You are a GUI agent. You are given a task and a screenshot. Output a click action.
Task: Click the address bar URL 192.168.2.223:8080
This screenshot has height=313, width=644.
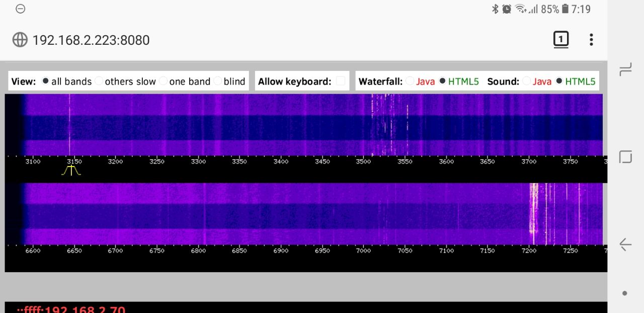click(91, 40)
